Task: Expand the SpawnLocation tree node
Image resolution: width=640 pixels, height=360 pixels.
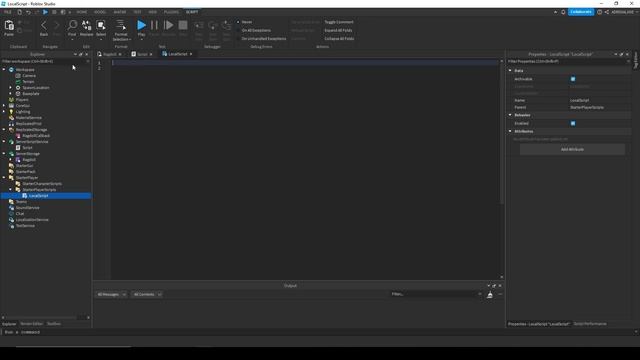Action: click(x=11, y=88)
